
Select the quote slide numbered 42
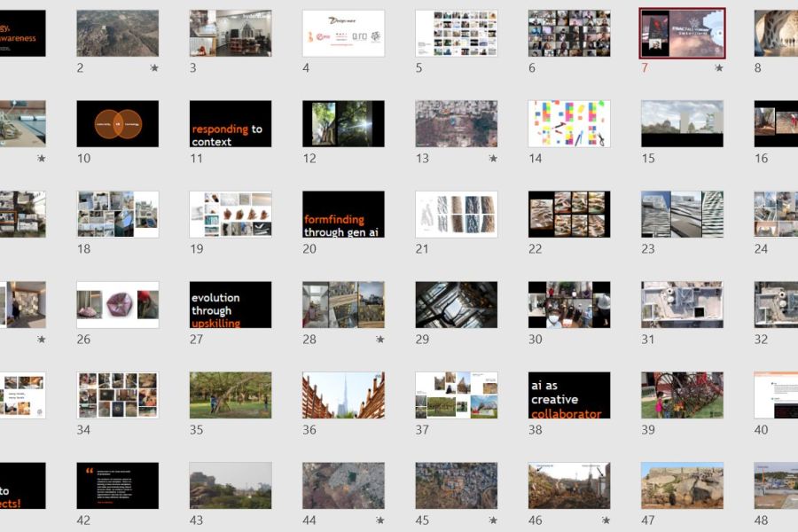(117, 485)
